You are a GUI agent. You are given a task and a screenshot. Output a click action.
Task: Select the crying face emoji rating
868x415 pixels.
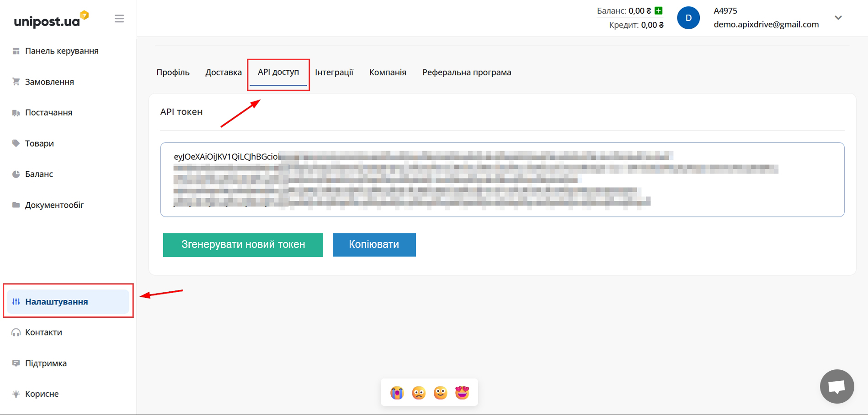click(397, 393)
